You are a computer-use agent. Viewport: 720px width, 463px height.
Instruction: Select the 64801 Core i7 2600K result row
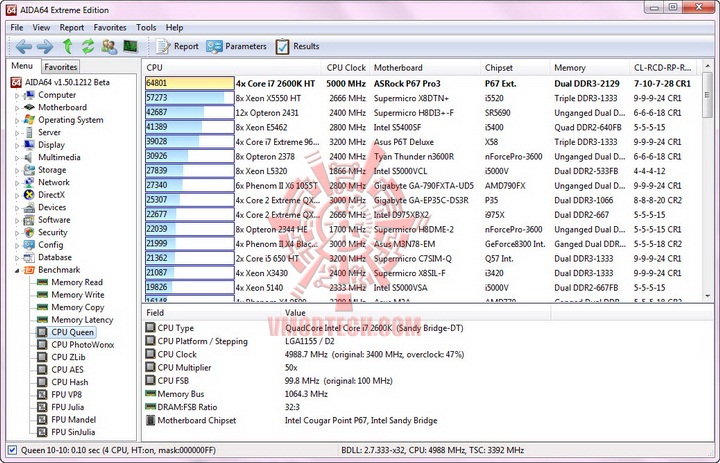click(x=422, y=84)
